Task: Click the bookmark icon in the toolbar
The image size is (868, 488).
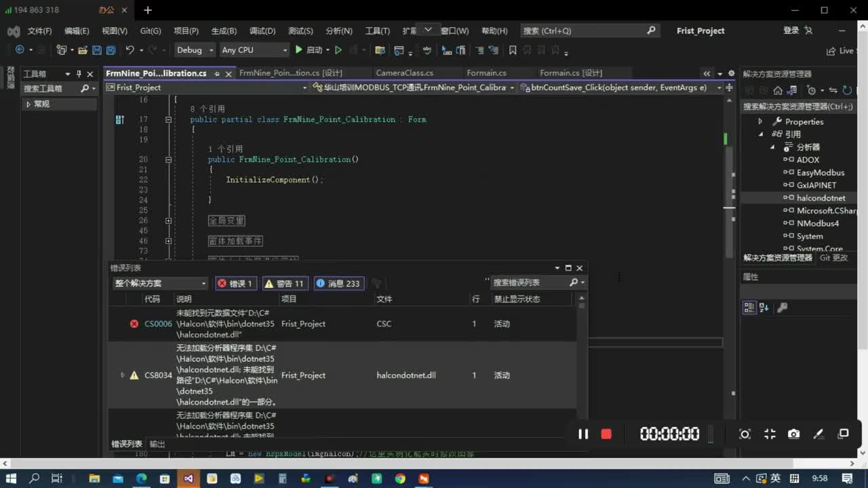Action: pos(513,50)
